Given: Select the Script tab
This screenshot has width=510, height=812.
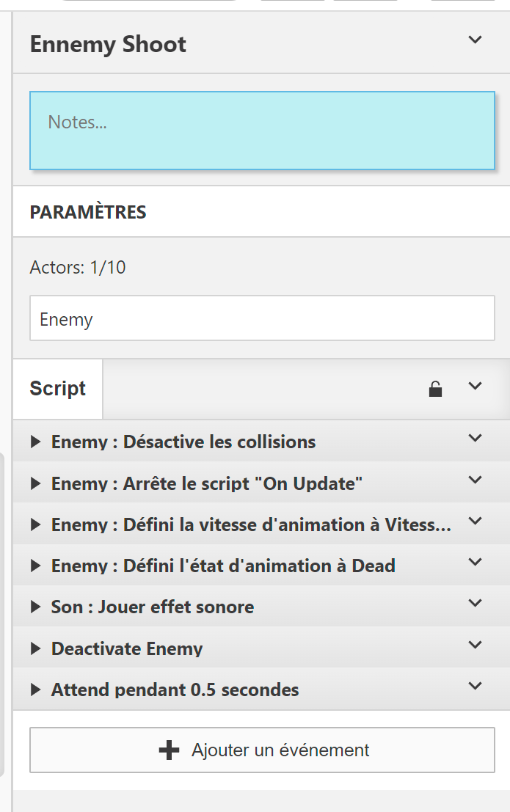Looking at the screenshot, I should (58, 389).
